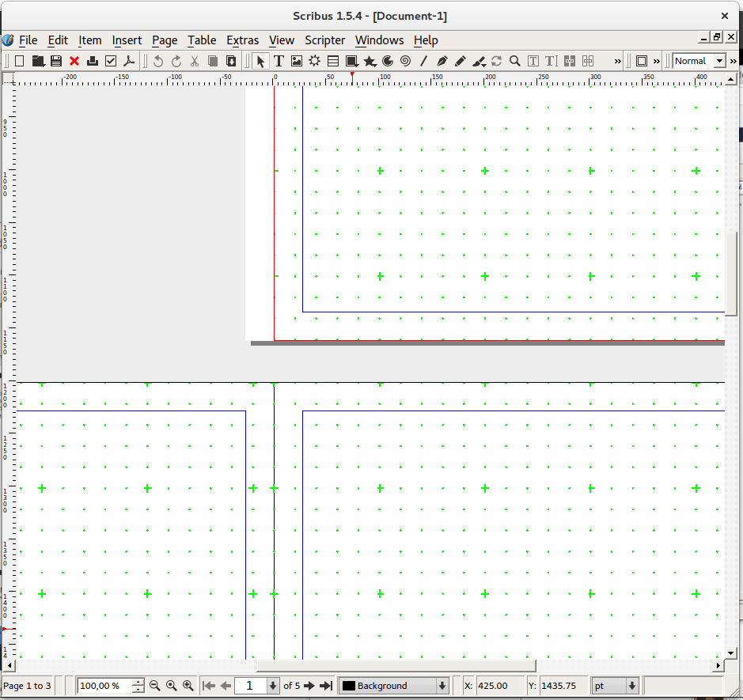Screen dimensions: 743x700
Task: Jump to the last page button
Action: (326, 686)
